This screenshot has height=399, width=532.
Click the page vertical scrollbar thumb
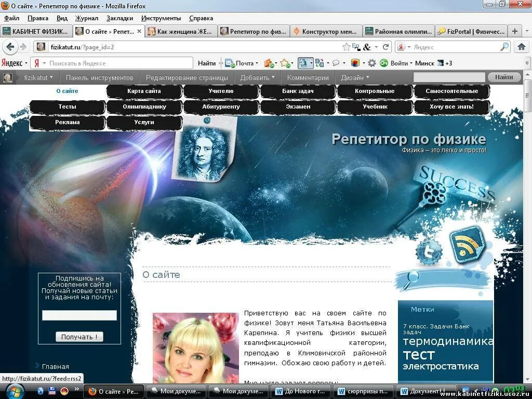tap(528, 96)
